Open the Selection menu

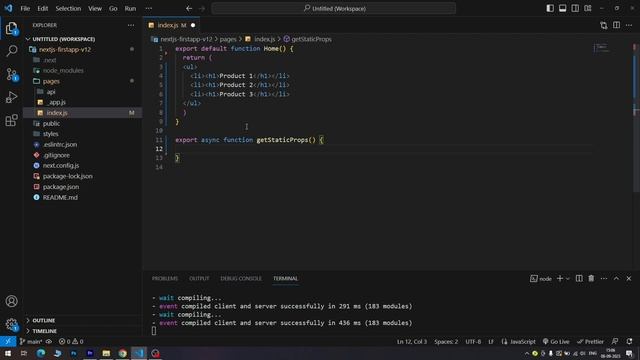(x=68, y=8)
